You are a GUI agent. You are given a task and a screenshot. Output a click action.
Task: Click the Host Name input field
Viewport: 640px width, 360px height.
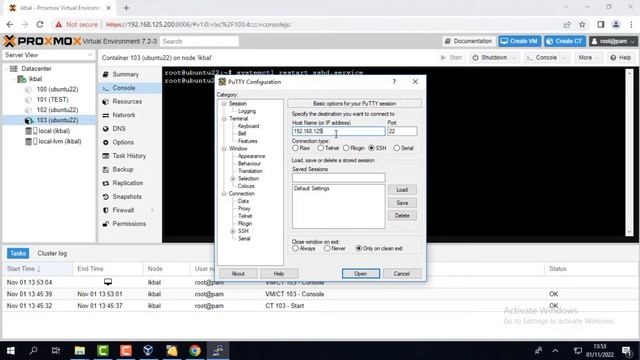(x=338, y=131)
